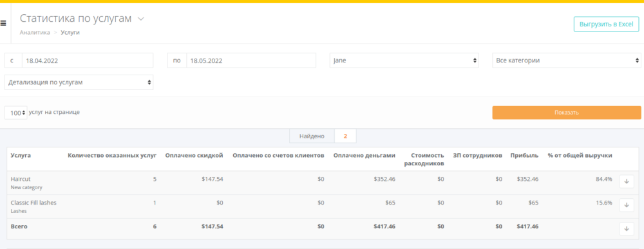Click the found count 2

[x=345, y=136]
